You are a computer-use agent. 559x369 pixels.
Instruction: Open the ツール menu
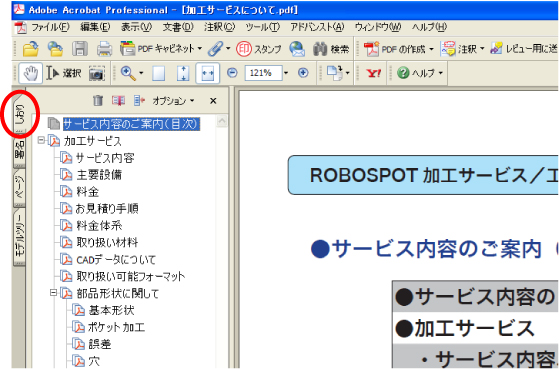(x=263, y=27)
